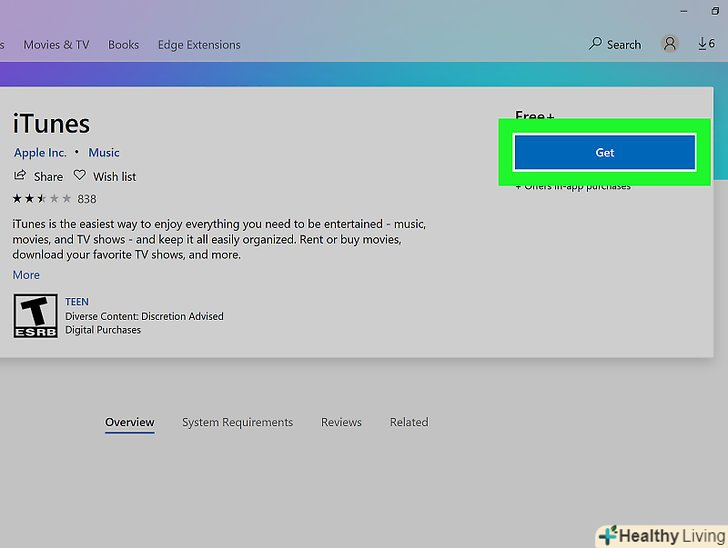Click the 'Digital Purchases' text
Viewport: 728px width, 548px height.
click(103, 330)
